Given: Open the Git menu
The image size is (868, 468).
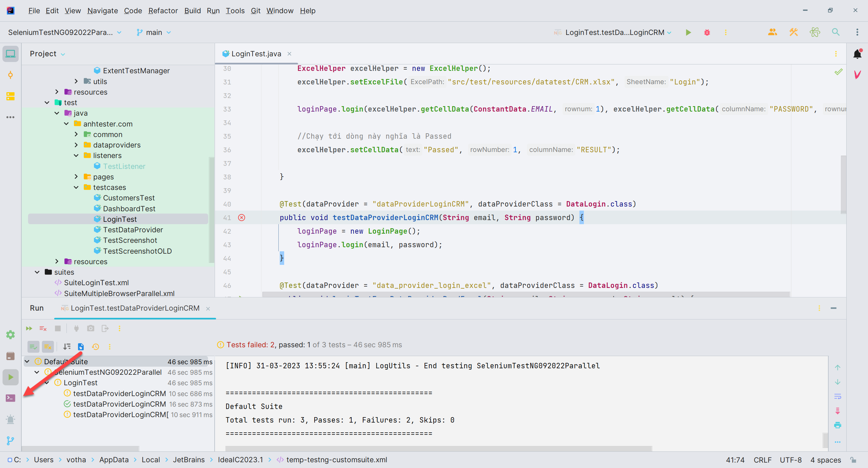Looking at the screenshot, I should 255,11.
